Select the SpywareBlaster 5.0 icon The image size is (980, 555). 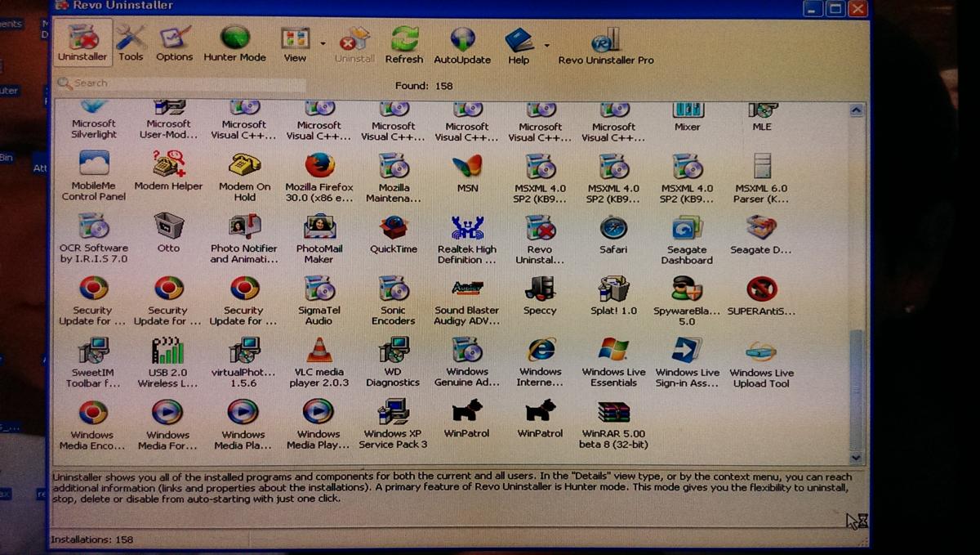[x=687, y=302]
